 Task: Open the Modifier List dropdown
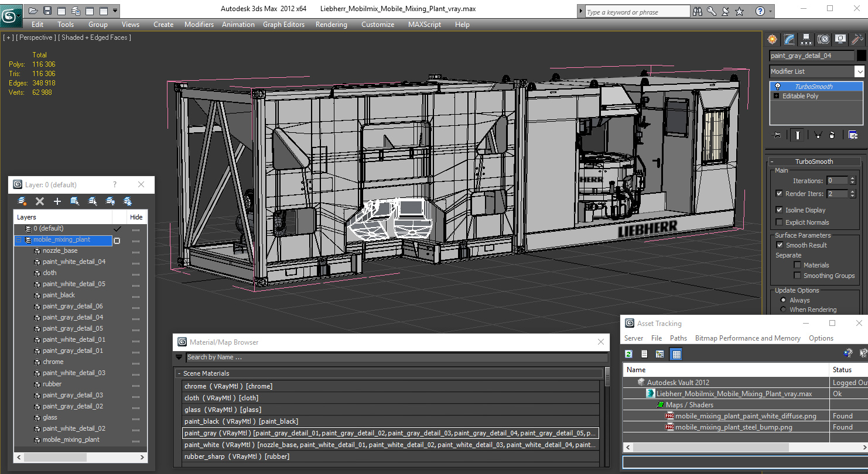859,71
